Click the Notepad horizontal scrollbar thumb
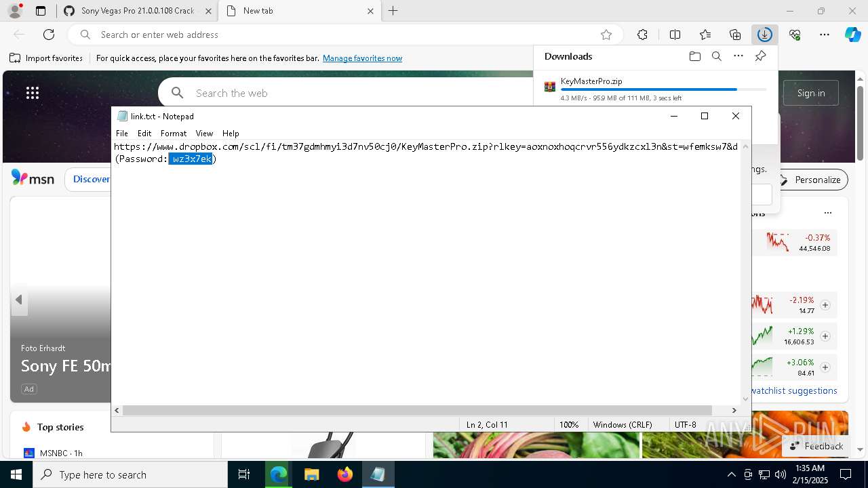The width and height of the screenshot is (868, 488). coord(417,410)
